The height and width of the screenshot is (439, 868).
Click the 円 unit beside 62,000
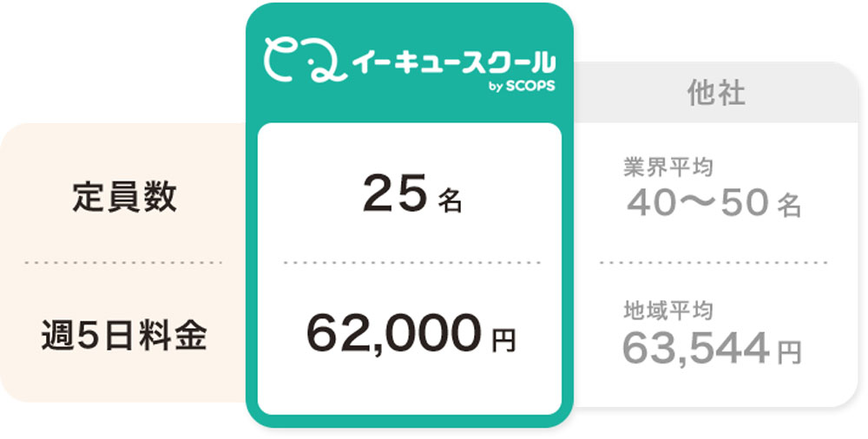point(503,340)
